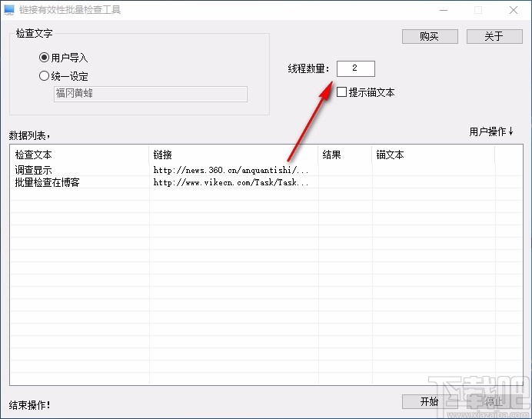This screenshot has height=419, width=532.
Task: Click the 结果 column header
Action: tap(345, 155)
